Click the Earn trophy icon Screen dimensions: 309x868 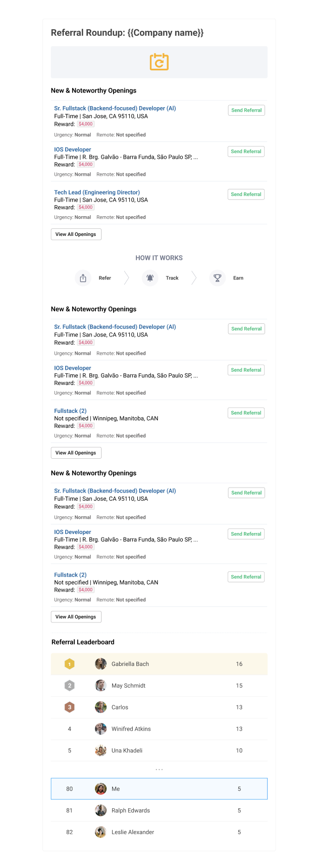click(217, 278)
